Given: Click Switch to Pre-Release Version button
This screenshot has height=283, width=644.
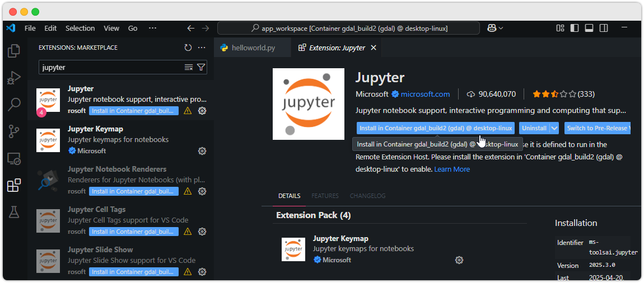Looking at the screenshot, I should click(597, 128).
